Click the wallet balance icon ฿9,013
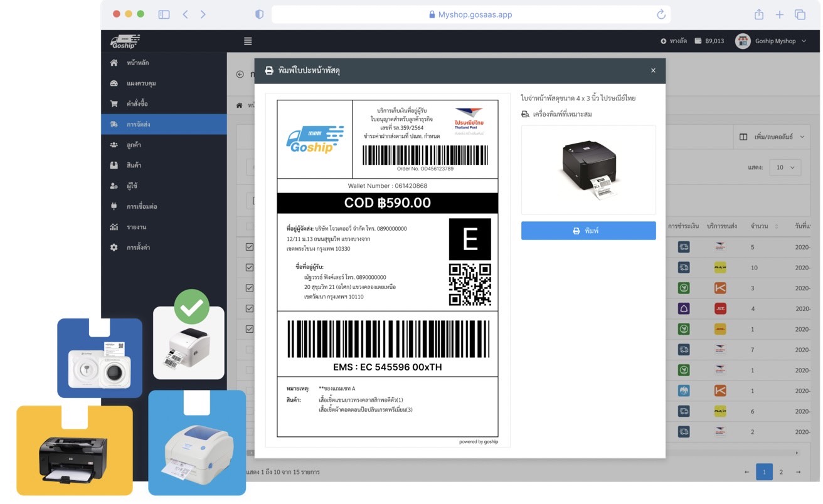 coord(698,41)
